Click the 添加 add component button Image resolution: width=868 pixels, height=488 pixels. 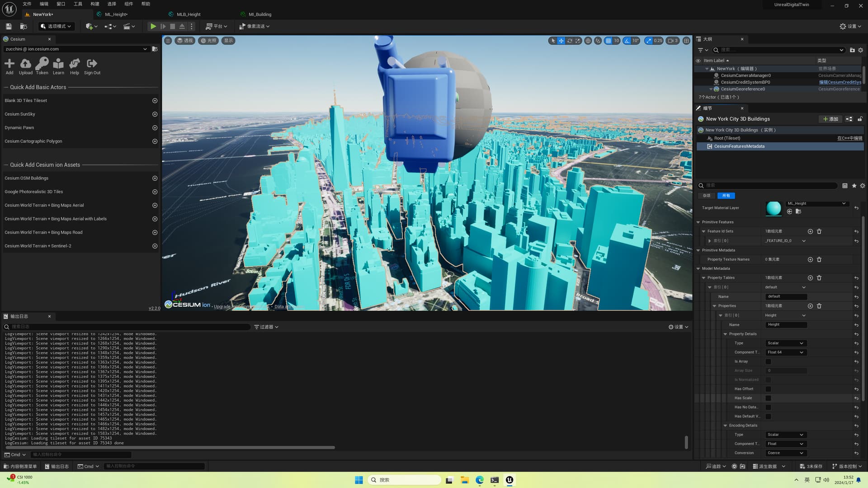pos(830,119)
